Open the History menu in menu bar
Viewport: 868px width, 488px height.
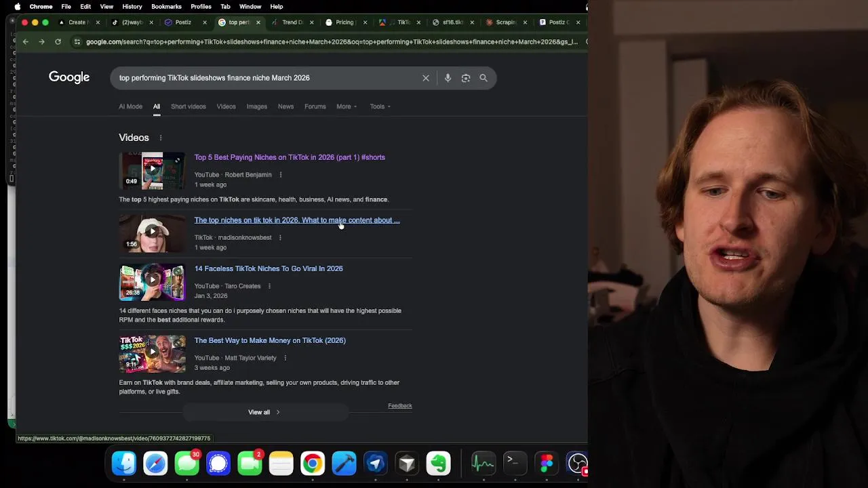tap(132, 7)
